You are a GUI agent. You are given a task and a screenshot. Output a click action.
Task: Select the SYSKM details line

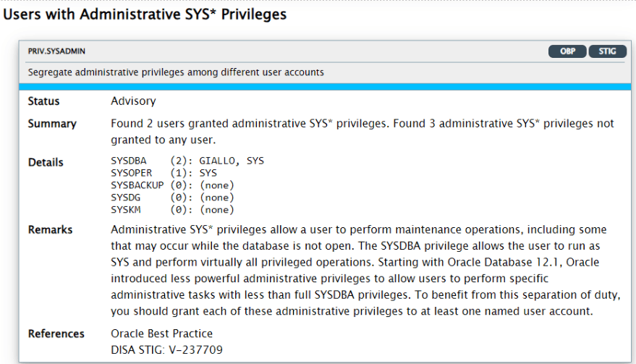click(x=172, y=209)
